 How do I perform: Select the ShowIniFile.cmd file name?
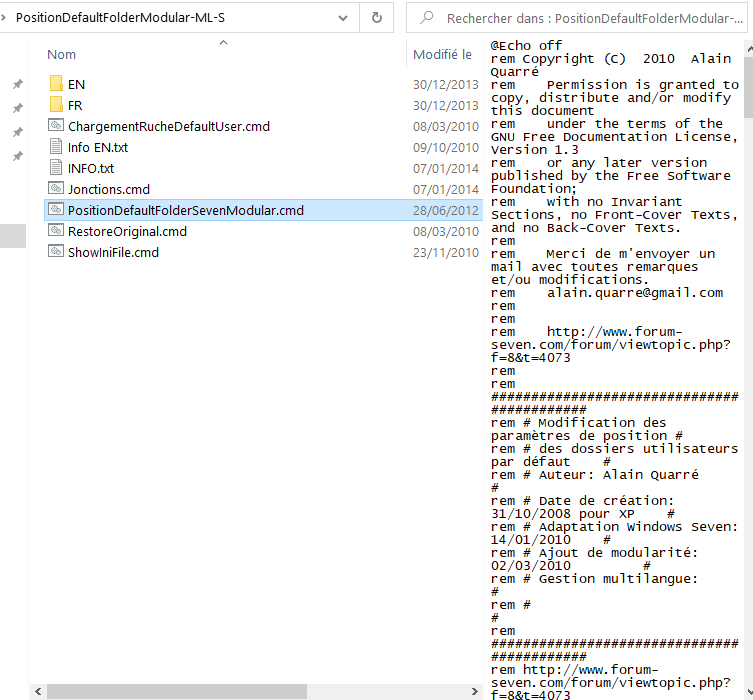click(113, 253)
